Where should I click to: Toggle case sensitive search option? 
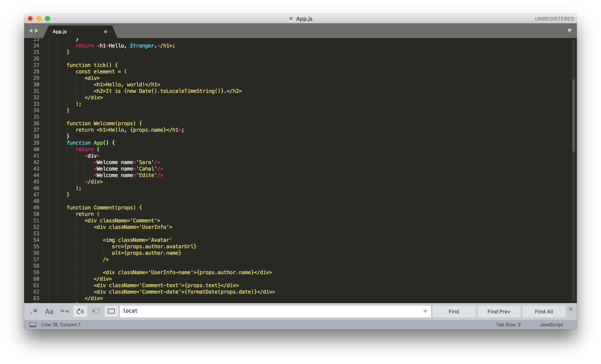49,312
